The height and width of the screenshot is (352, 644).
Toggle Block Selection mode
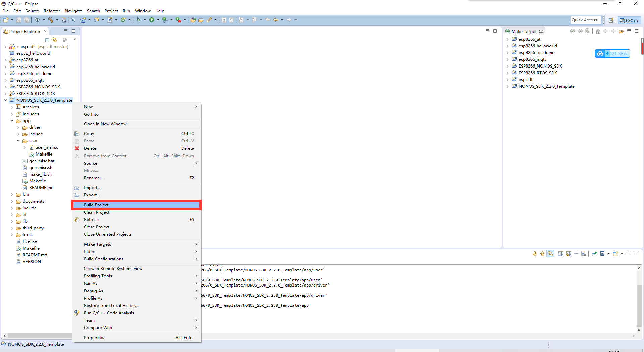[x=224, y=20]
